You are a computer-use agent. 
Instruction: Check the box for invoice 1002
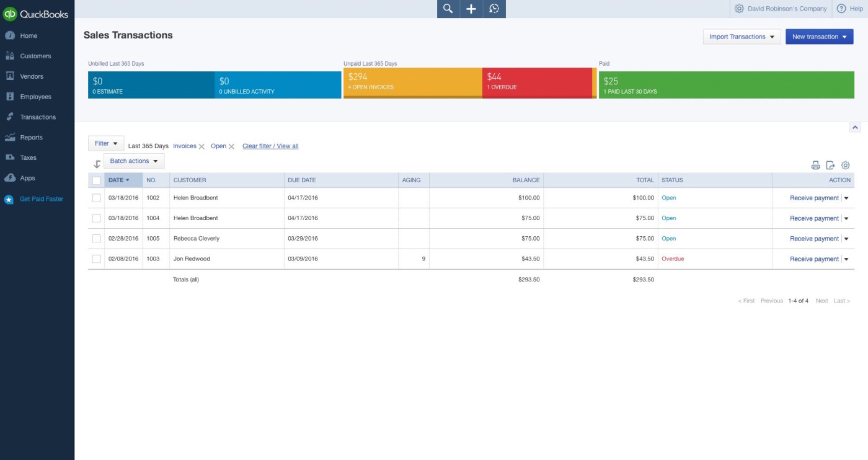(x=96, y=198)
